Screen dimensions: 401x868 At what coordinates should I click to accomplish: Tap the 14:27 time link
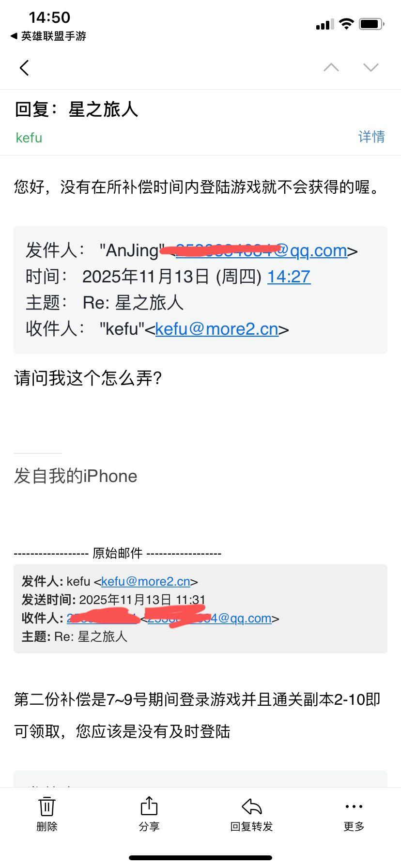pyautogui.click(x=289, y=277)
